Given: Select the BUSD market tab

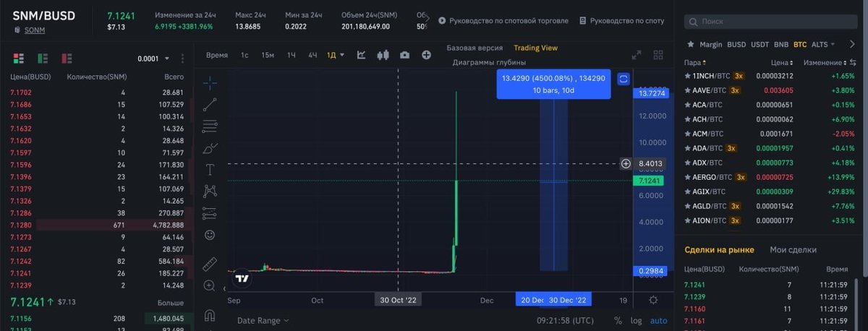Looking at the screenshot, I should pos(736,45).
